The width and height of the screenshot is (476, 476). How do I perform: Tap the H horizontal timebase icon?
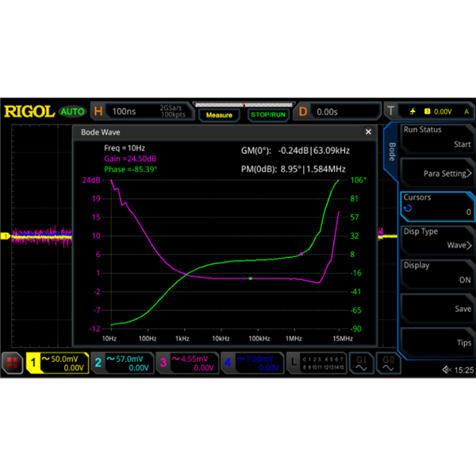coord(98,111)
